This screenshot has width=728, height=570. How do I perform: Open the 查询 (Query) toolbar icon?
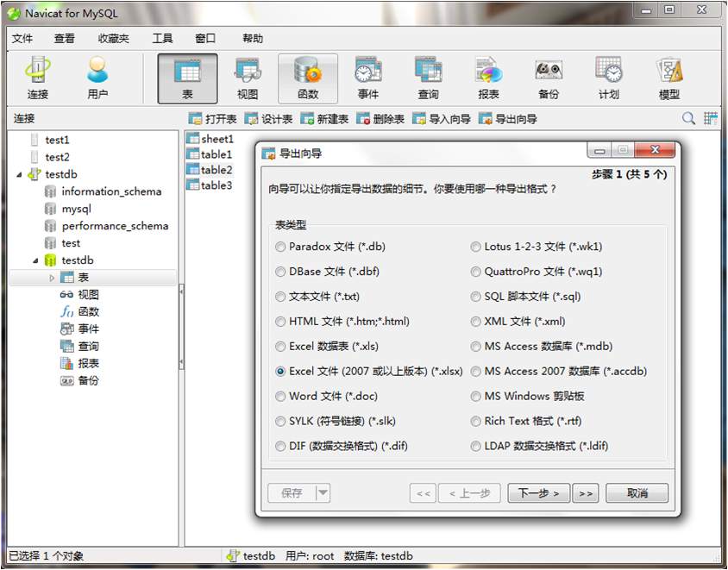(428, 78)
